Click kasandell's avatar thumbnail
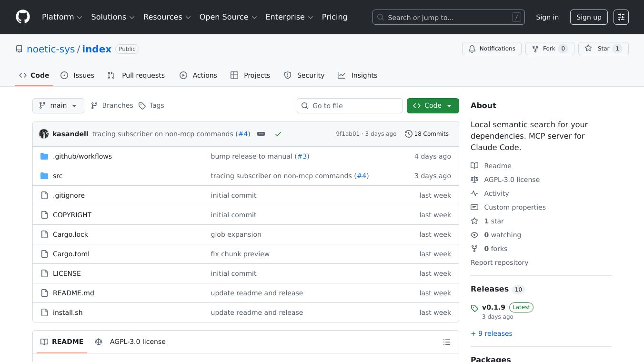Image resolution: width=644 pixels, height=362 pixels. (44, 134)
